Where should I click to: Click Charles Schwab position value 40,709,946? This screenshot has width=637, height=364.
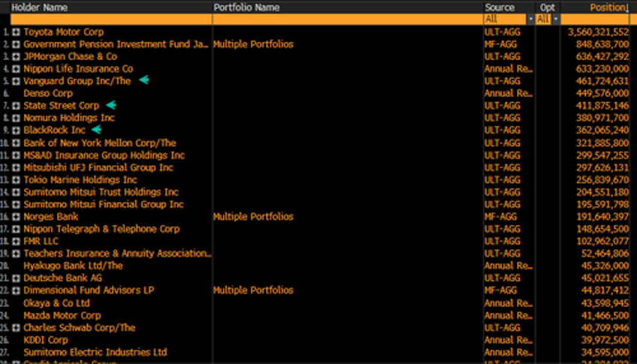pos(605,328)
